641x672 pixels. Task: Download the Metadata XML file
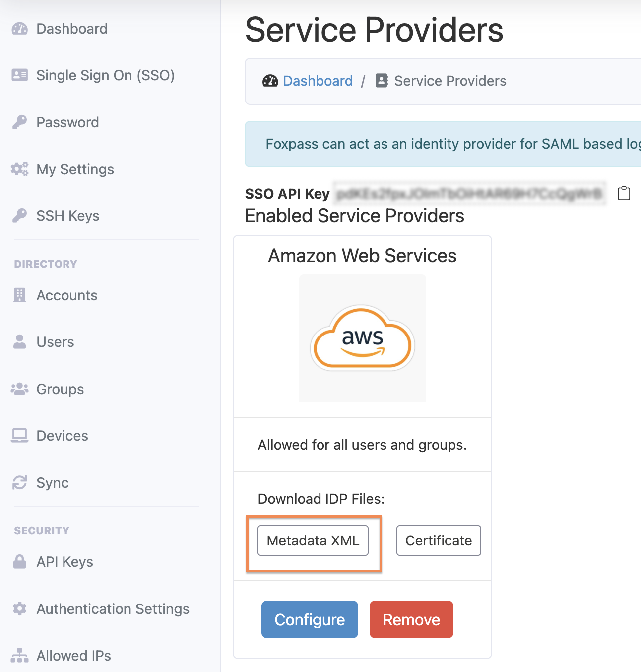[x=313, y=540]
